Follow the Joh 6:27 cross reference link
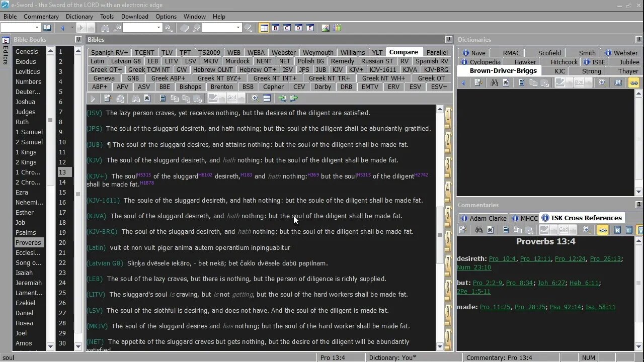Image resolution: width=644 pixels, height=362 pixels. pos(551,283)
